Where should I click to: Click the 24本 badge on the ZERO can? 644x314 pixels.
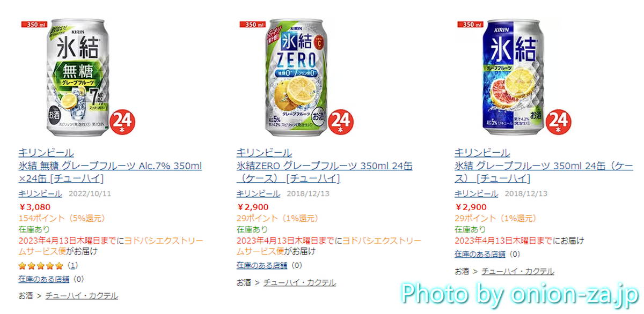tap(341, 122)
